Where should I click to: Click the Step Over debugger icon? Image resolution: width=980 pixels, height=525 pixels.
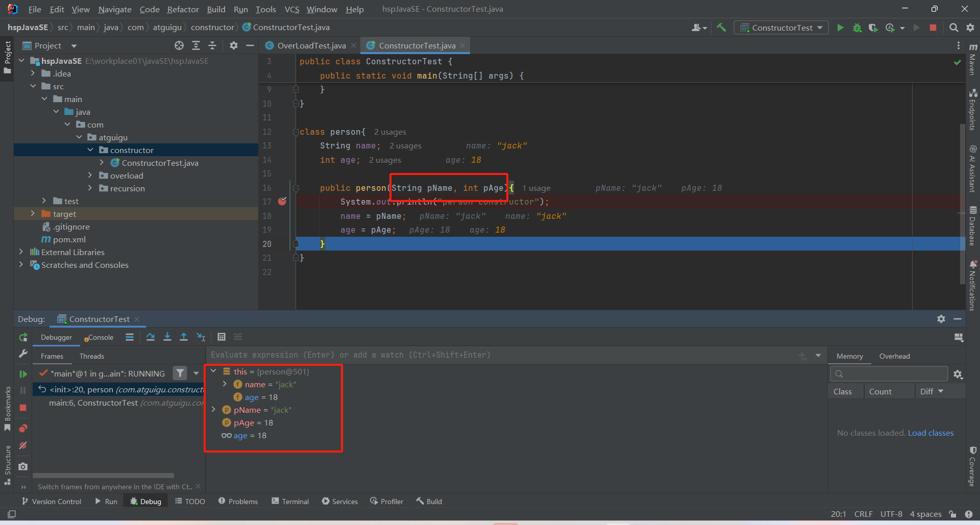coord(151,337)
